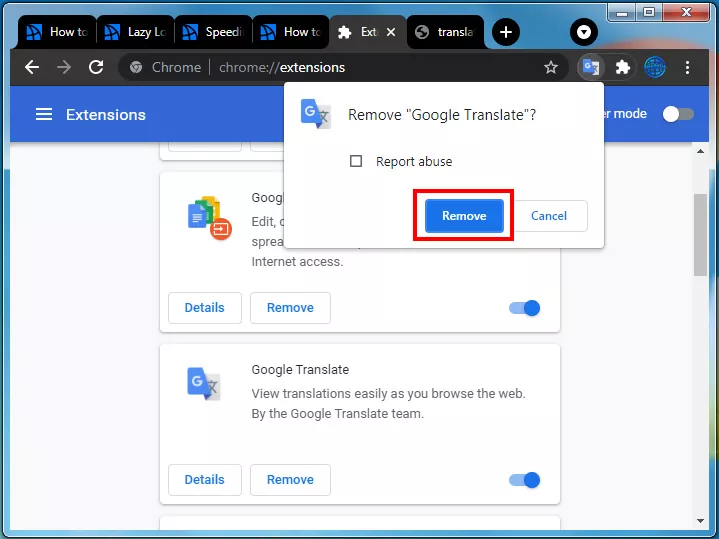
Task: Check the Report abuse checkbox
Action: coord(356,161)
